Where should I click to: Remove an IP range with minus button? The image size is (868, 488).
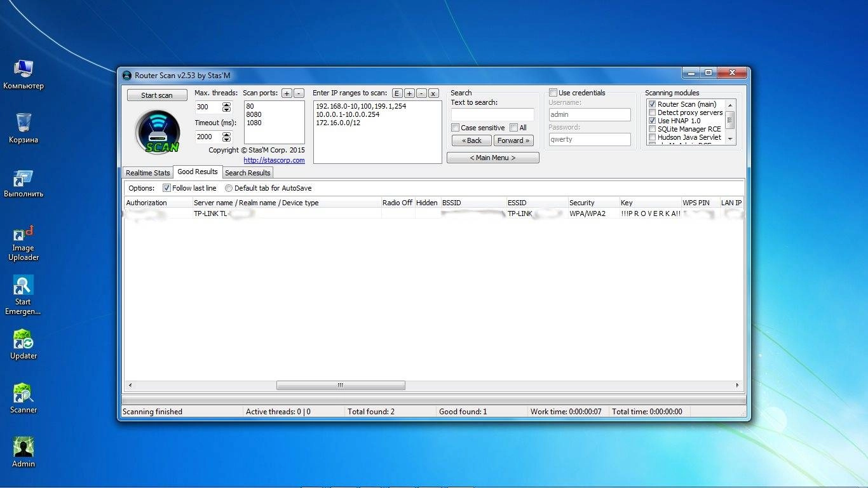[421, 93]
